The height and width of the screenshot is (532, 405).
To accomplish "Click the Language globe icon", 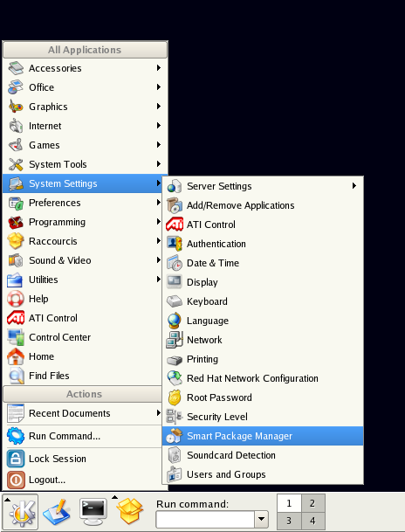I will [175, 321].
